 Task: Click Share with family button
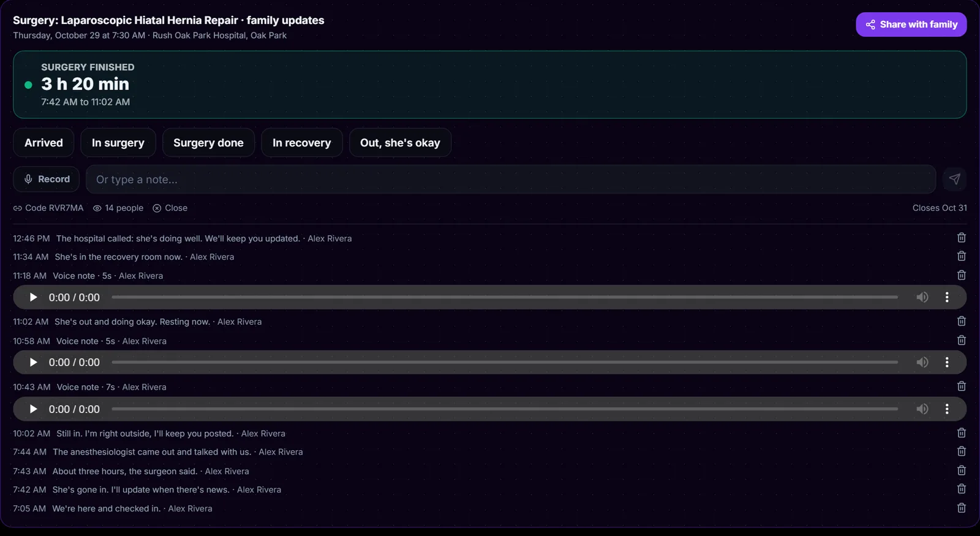(x=911, y=25)
